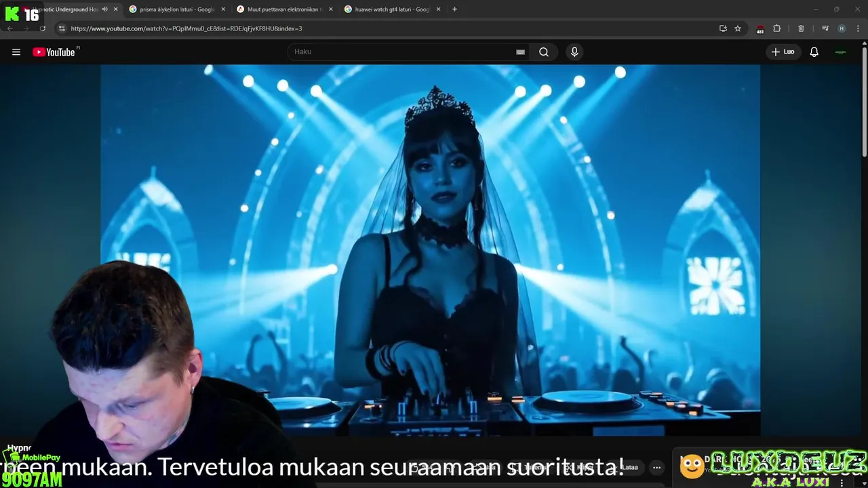Install app icon in address bar
The height and width of the screenshot is (488, 868).
(x=723, y=28)
